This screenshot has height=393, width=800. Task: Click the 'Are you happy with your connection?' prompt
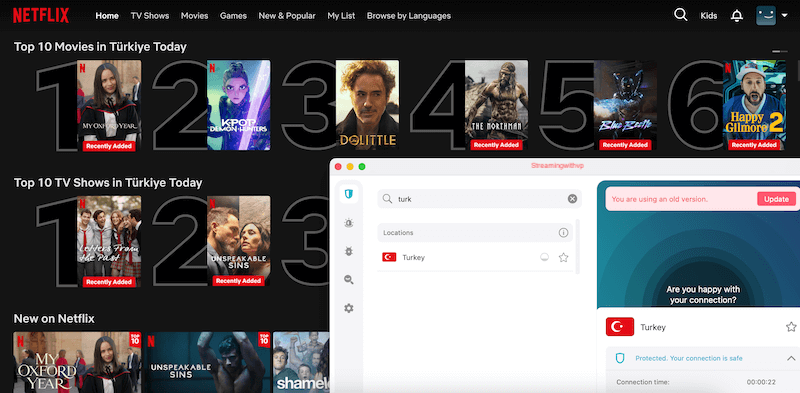click(703, 295)
